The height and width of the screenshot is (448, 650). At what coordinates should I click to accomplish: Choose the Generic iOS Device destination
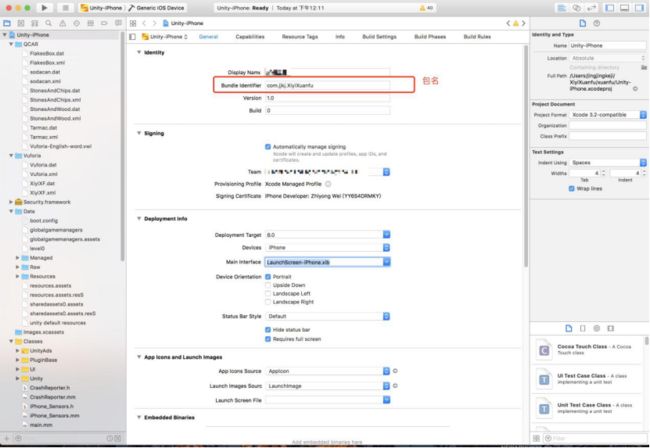157,8
